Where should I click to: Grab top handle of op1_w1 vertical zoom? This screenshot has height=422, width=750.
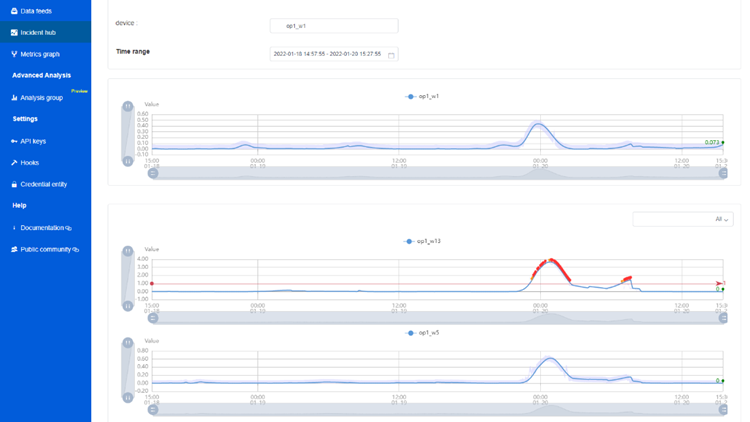(128, 106)
